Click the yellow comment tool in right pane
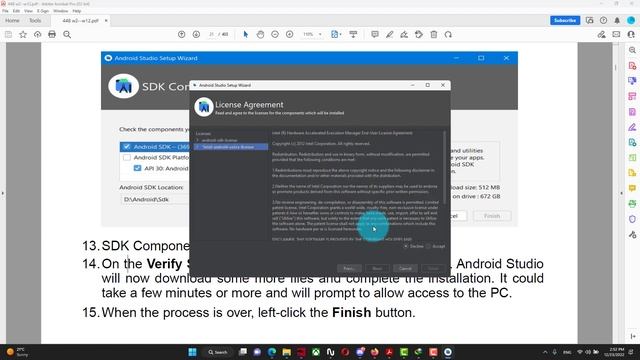 point(632,188)
